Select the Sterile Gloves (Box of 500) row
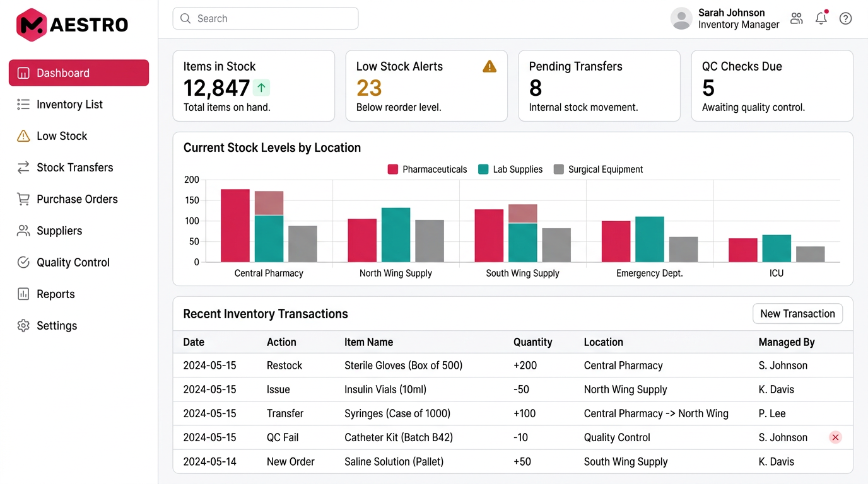The width and height of the screenshot is (868, 484). (x=513, y=366)
